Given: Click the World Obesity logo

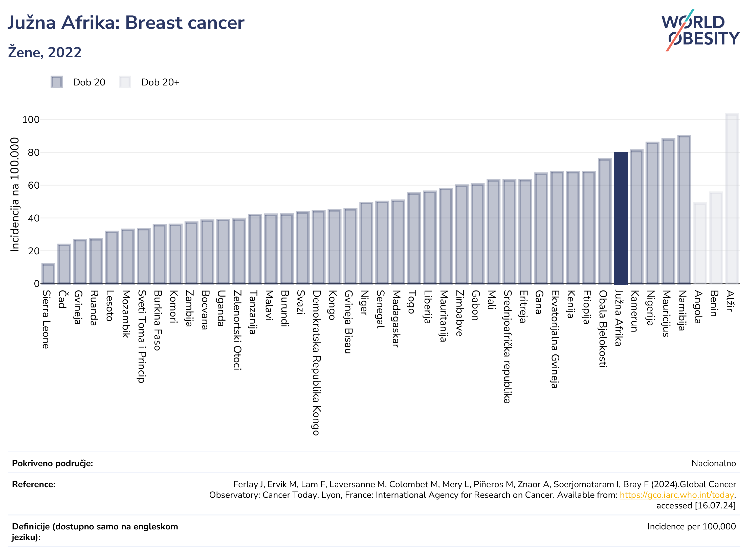Looking at the screenshot, I should click(x=700, y=30).
